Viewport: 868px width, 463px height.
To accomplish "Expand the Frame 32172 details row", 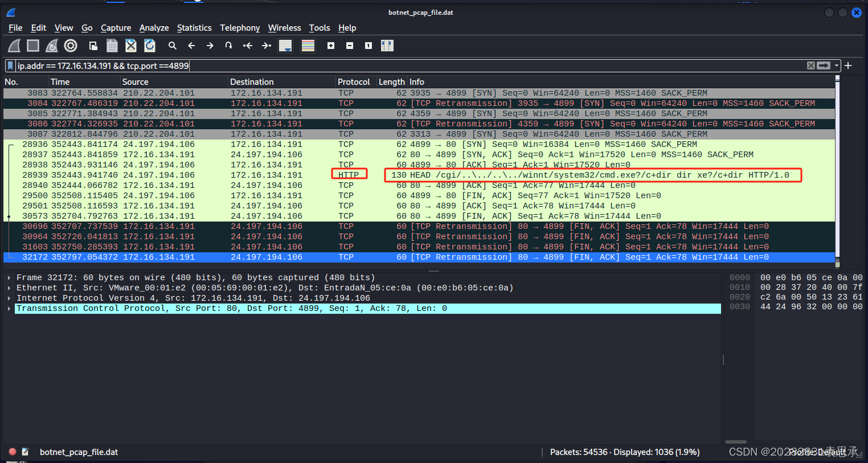I will 9,278.
